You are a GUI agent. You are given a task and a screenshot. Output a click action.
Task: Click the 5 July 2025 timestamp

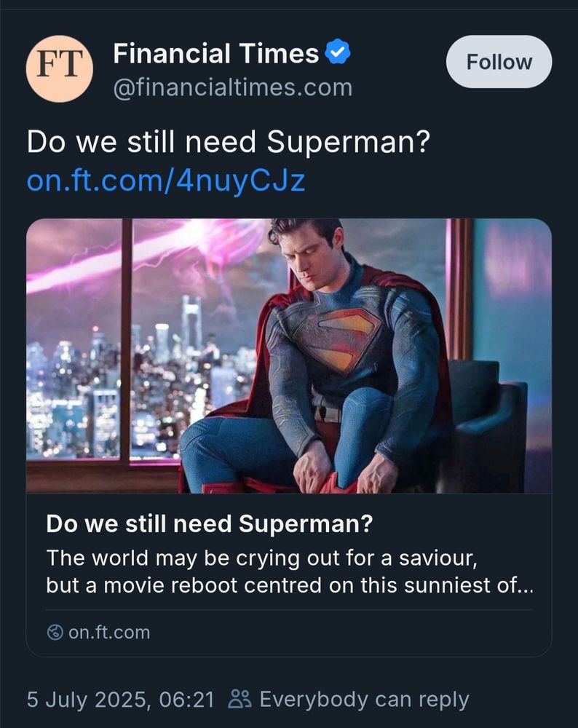coord(121,700)
